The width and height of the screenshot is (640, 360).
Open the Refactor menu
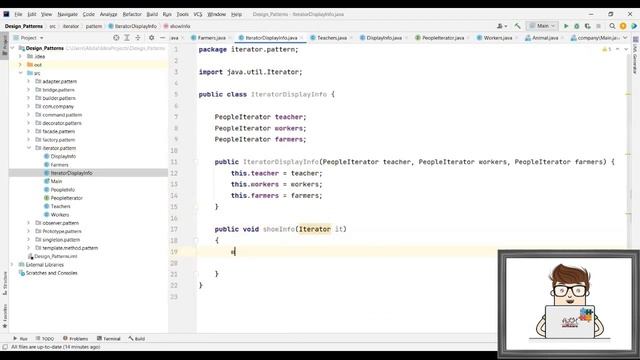coord(132,14)
